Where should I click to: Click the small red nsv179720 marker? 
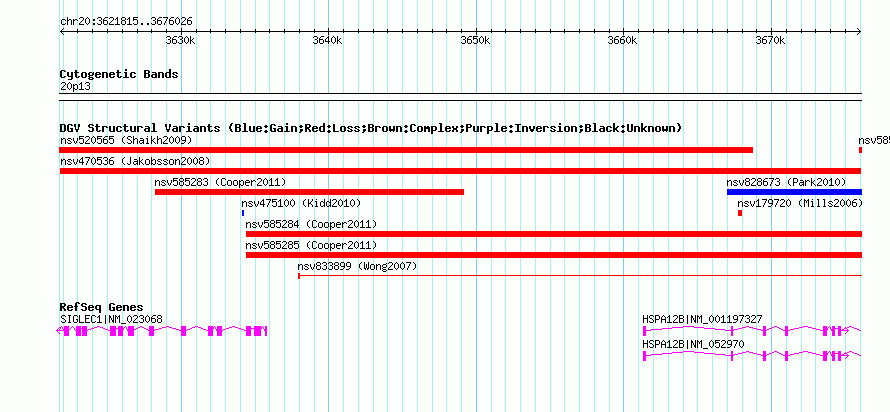coord(740,213)
